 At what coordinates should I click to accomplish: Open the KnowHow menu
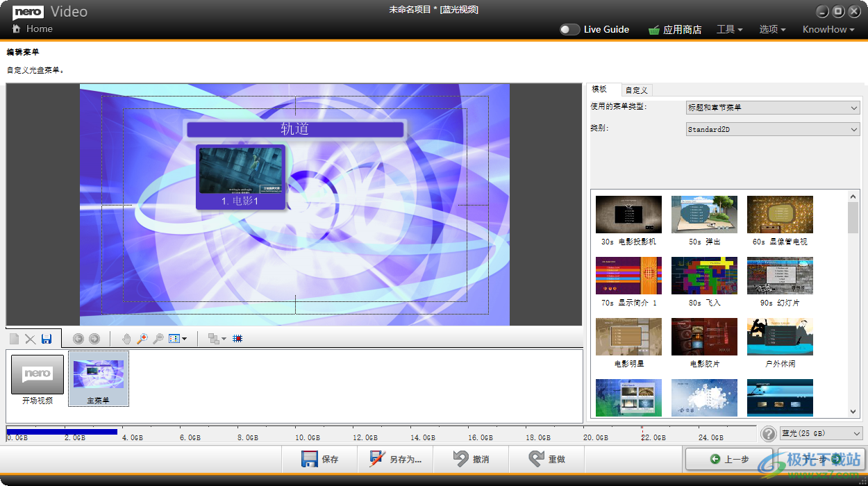(829, 29)
